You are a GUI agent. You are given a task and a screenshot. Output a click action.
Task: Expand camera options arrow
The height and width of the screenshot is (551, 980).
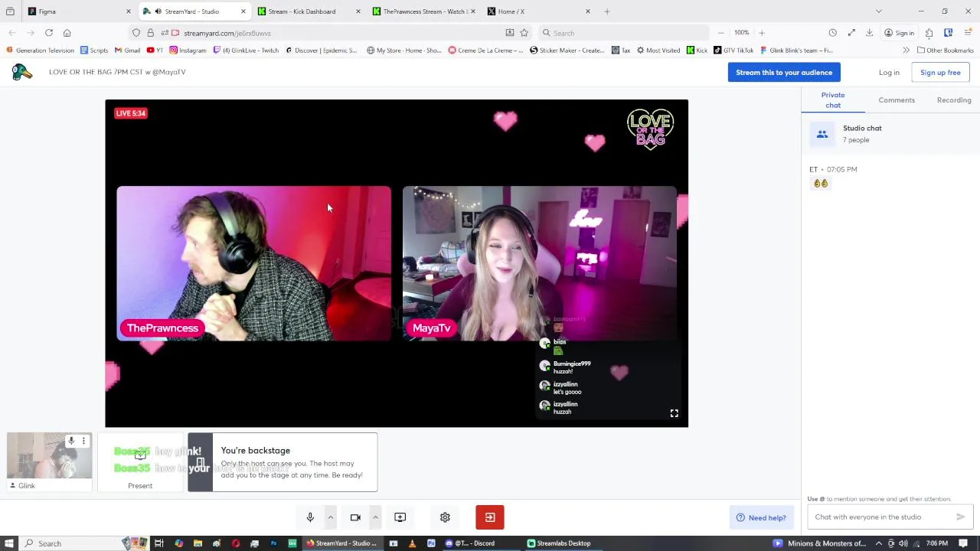click(375, 517)
